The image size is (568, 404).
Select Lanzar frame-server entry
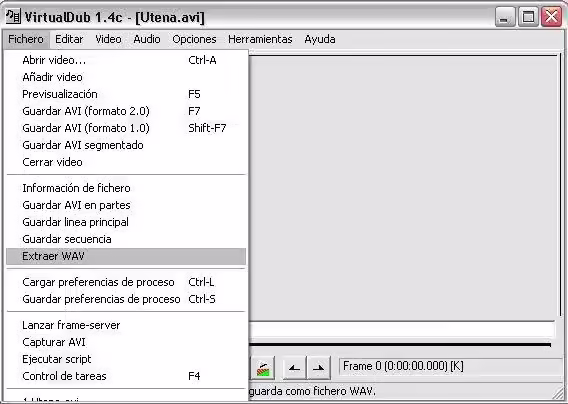tap(126, 325)
